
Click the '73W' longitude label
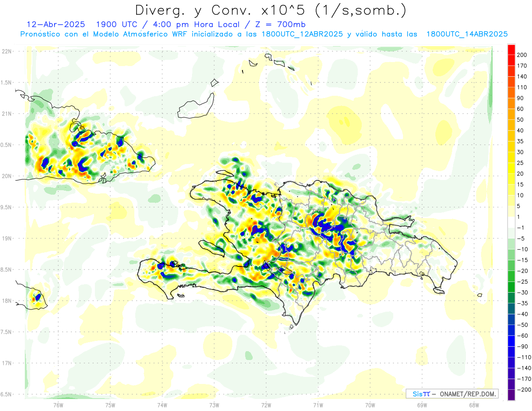(x=214, y=405)
